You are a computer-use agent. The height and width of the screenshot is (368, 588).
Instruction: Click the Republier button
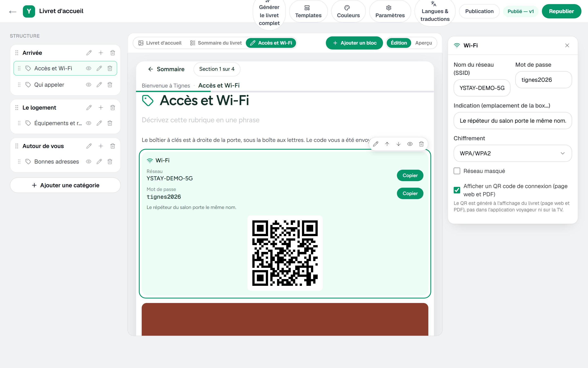(561, 11)
